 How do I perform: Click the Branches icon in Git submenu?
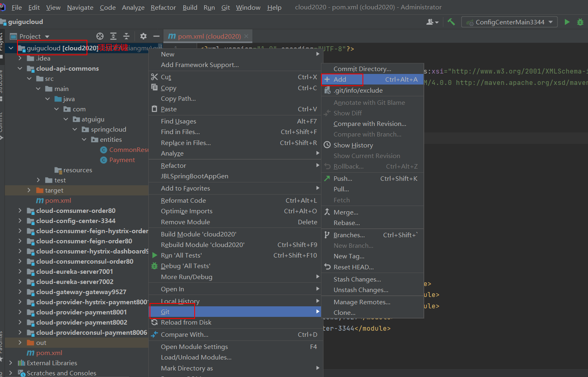(327, 235)
